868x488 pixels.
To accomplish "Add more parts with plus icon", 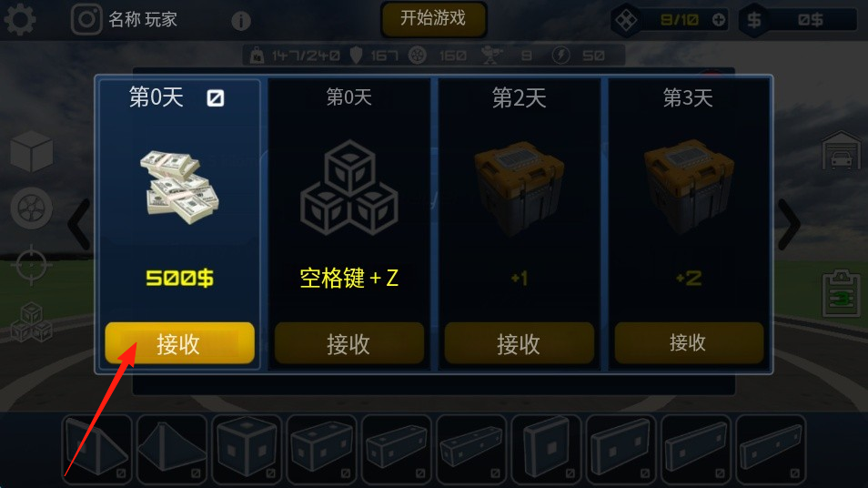I will click(x=719, y=20).
